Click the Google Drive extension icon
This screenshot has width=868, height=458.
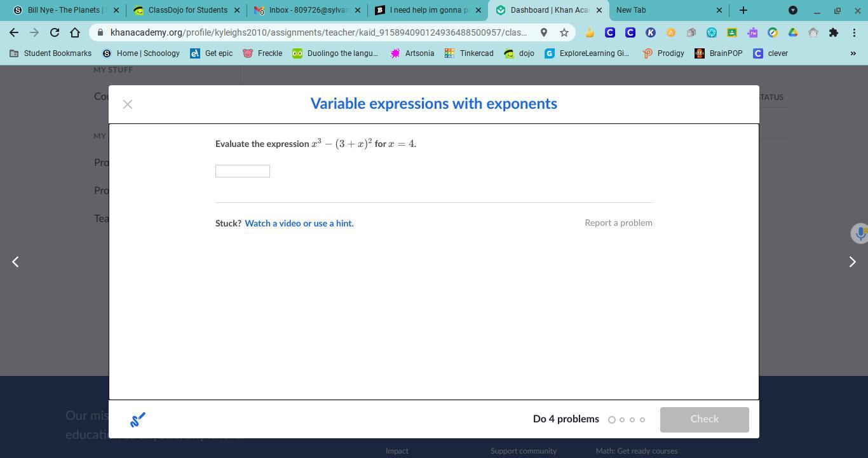click(x=793, y=32)
